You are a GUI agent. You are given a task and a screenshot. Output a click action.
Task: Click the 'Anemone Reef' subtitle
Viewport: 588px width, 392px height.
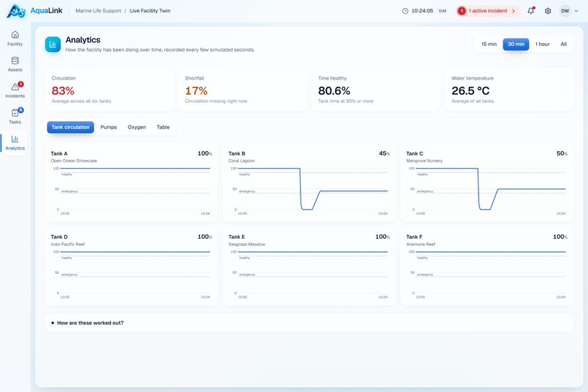point(421,245)
